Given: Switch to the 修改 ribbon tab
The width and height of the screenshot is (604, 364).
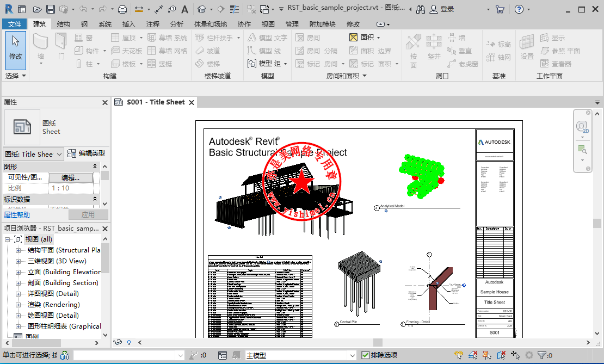Looking at the screenshot, I should pos(353,24).
